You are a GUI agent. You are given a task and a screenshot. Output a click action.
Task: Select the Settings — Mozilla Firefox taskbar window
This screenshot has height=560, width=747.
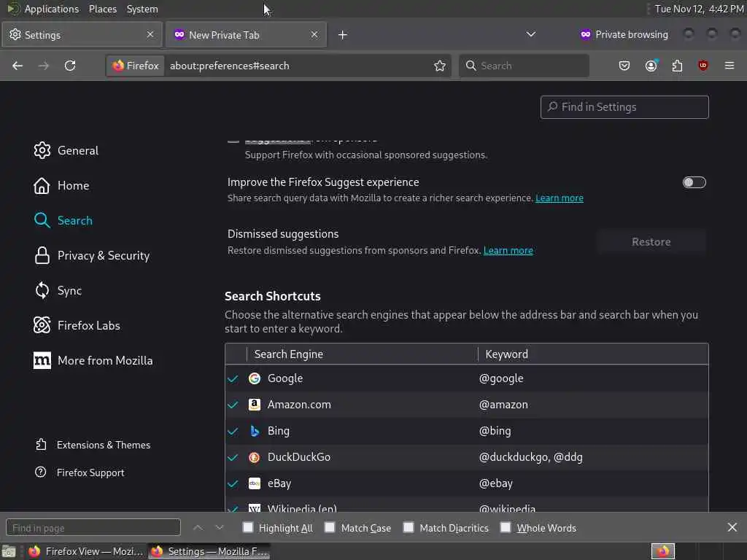209,551
